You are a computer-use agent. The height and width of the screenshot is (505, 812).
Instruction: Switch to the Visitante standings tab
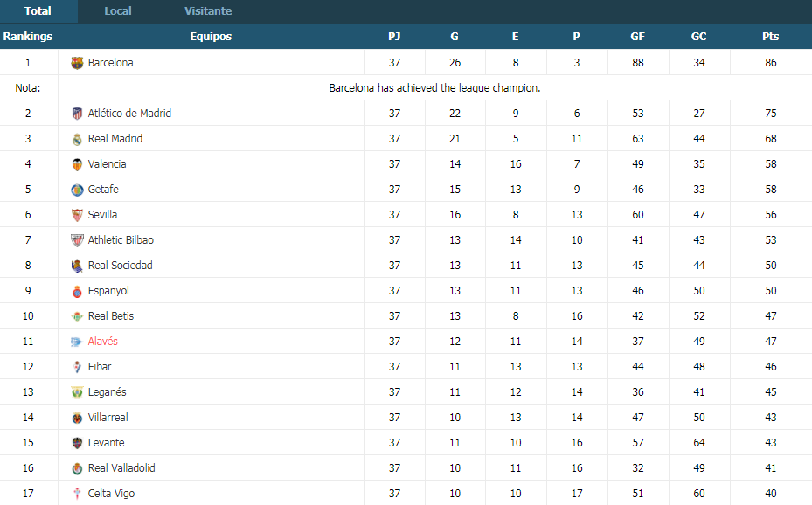click(208, 10)
